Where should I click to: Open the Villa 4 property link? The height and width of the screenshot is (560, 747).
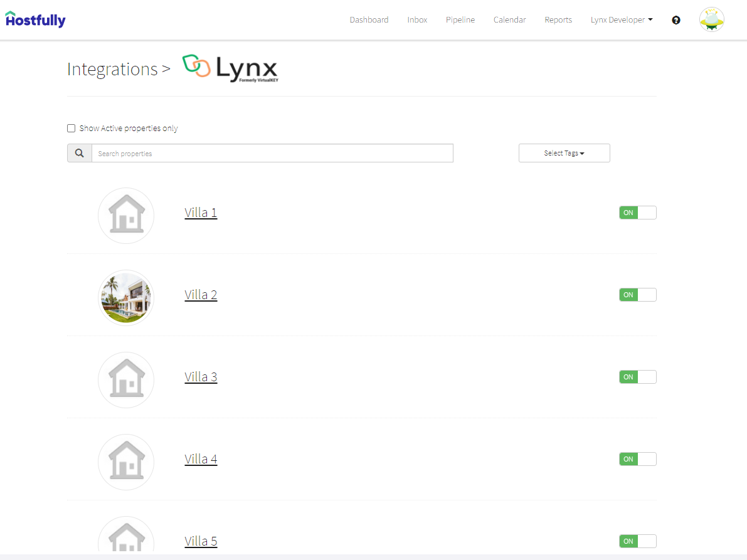(x=201, y=459)
